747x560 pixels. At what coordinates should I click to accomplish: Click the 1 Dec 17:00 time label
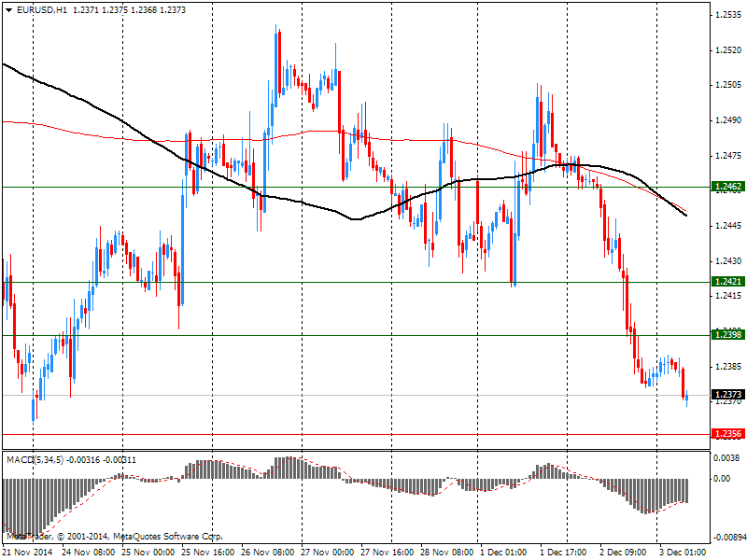pyautogui.click(x=564, y=553)
